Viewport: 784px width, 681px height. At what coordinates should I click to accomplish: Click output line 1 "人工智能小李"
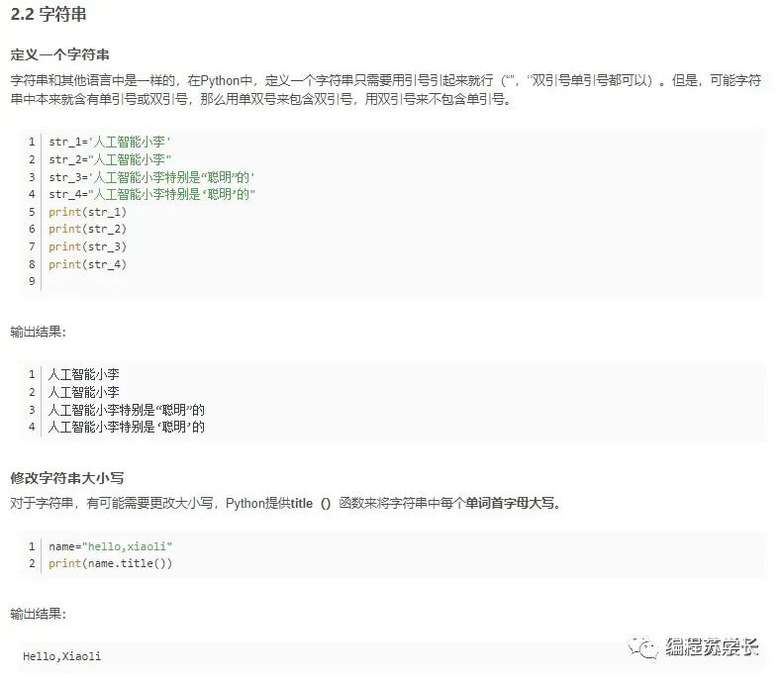click(x=83, y=374)
